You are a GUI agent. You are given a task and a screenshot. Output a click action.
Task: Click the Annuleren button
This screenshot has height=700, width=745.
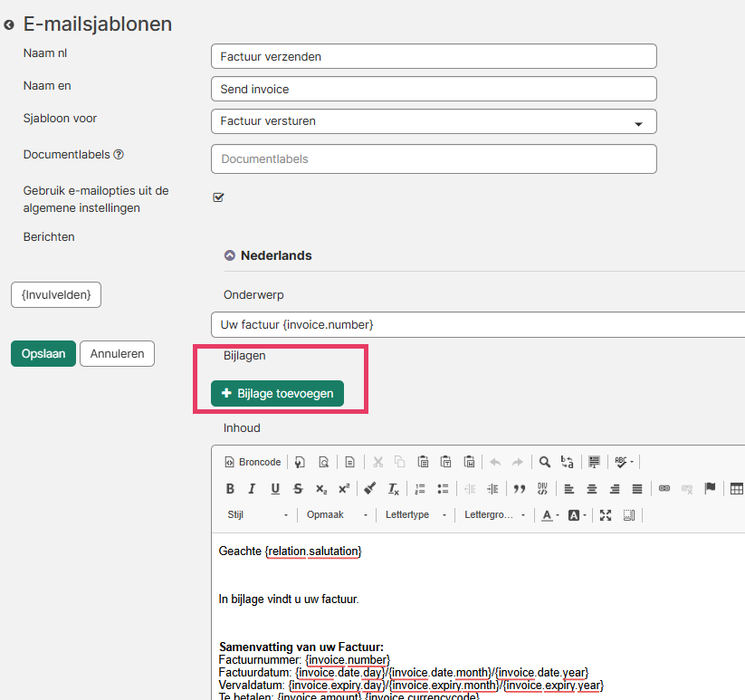[x=117, y=353]
